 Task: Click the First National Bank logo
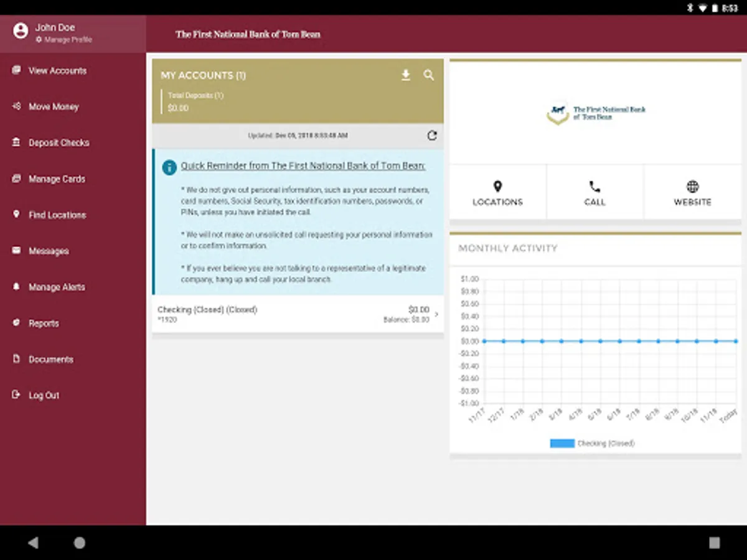tap(596, 113)
